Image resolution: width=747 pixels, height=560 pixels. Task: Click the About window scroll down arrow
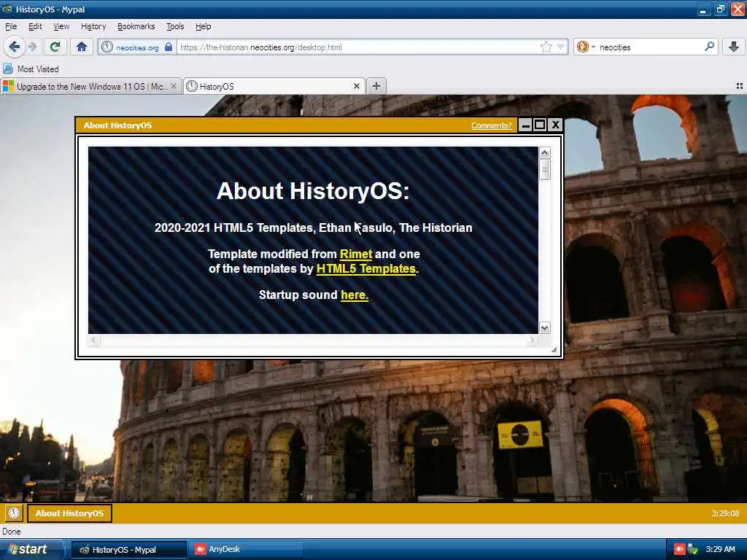tap(544, 327)
